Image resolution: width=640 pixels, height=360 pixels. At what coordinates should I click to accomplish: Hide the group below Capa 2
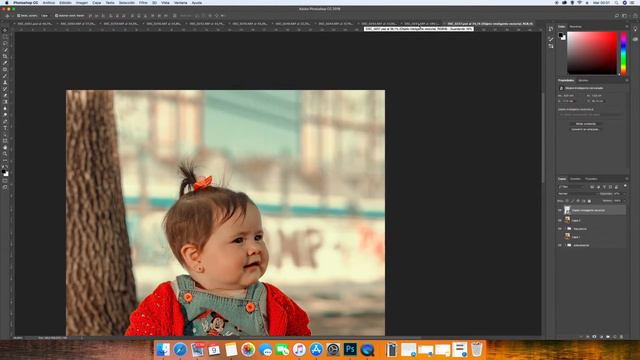coord(560,229)
